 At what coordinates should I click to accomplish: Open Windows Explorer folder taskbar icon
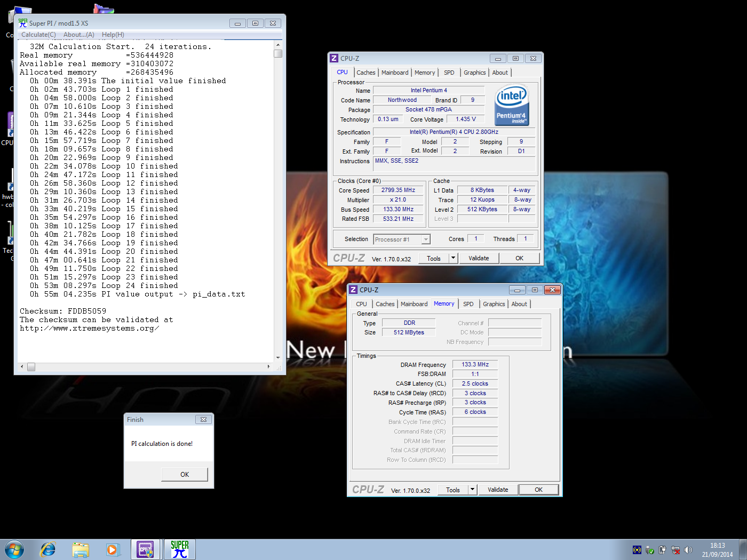pyautogui.click(x=81, y=549)
